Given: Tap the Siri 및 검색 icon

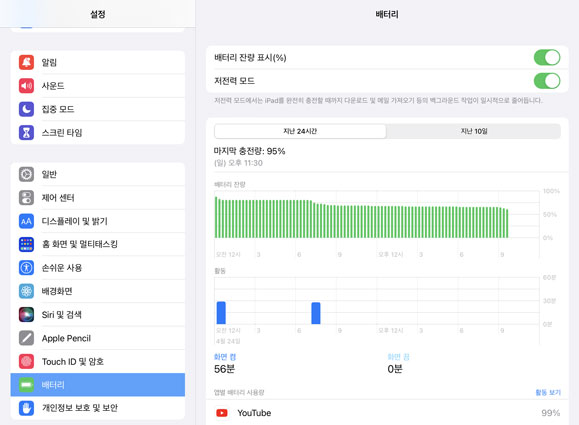Looking at the screenshot, I should click(x=26, y=315).
